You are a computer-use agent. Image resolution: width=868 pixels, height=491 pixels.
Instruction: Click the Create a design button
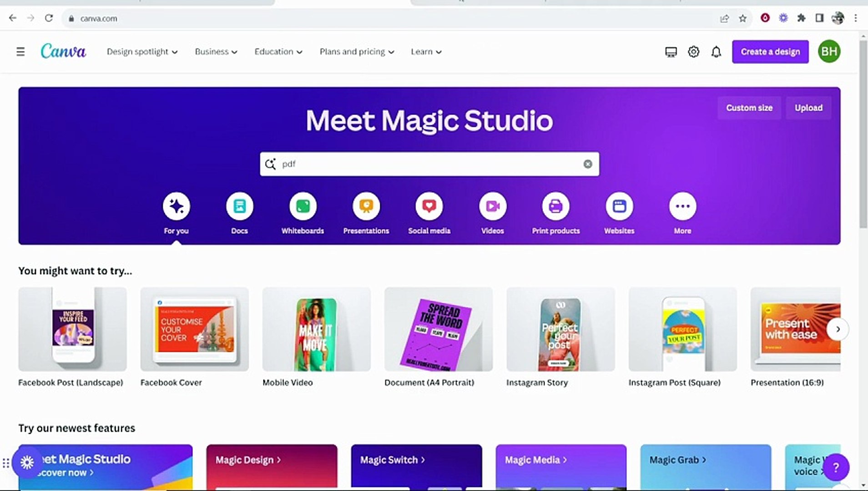click(x=770, y=51)
